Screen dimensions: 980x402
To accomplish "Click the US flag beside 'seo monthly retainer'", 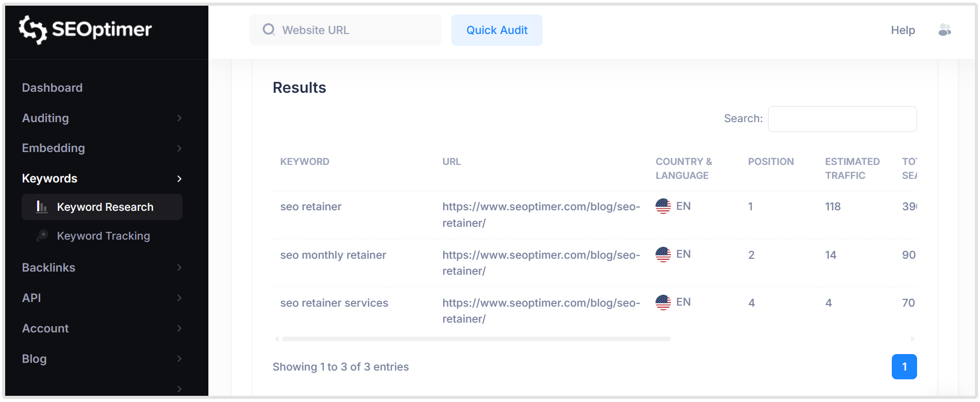I will 663,254.
